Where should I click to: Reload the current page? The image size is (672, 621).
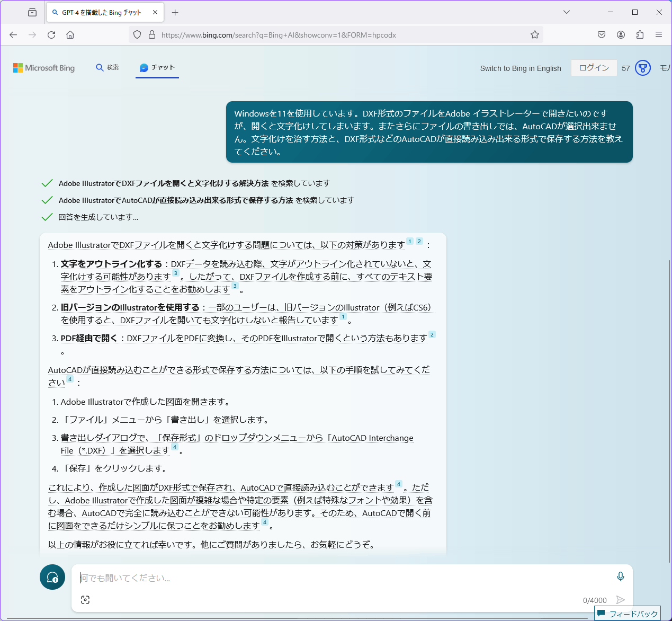51,35
